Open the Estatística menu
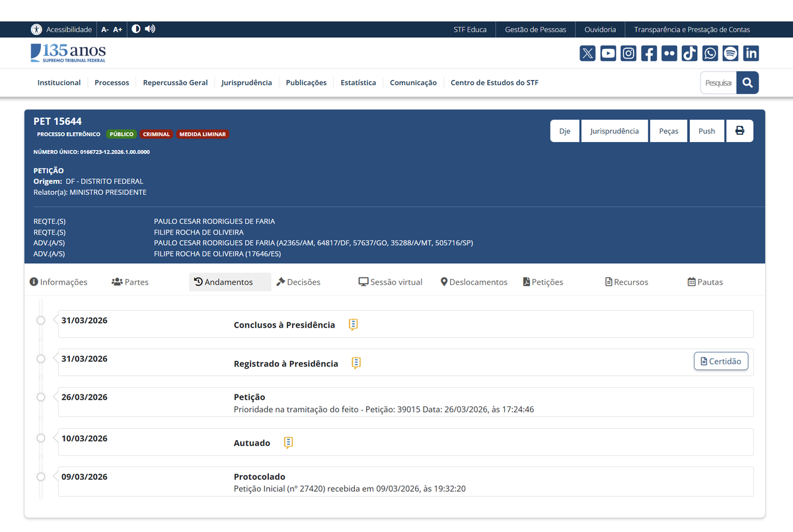 tap(358, 83)
